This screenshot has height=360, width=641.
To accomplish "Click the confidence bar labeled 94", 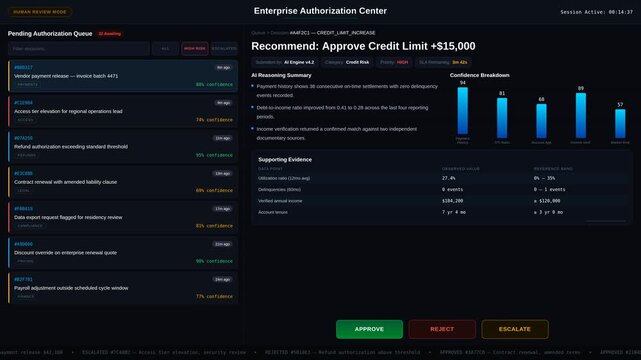I will click(462, 111).
